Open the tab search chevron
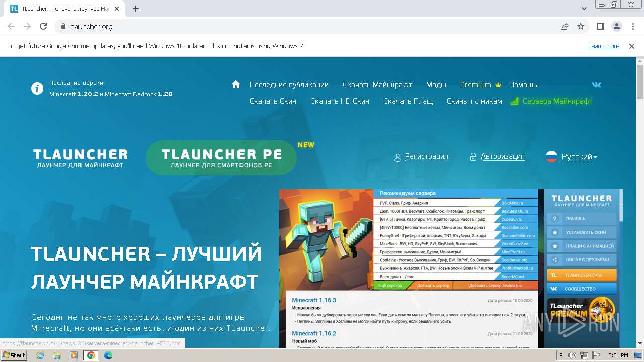The width and height of the screenshot is (644, 362). pyautogui.click(x=584, y=9)
